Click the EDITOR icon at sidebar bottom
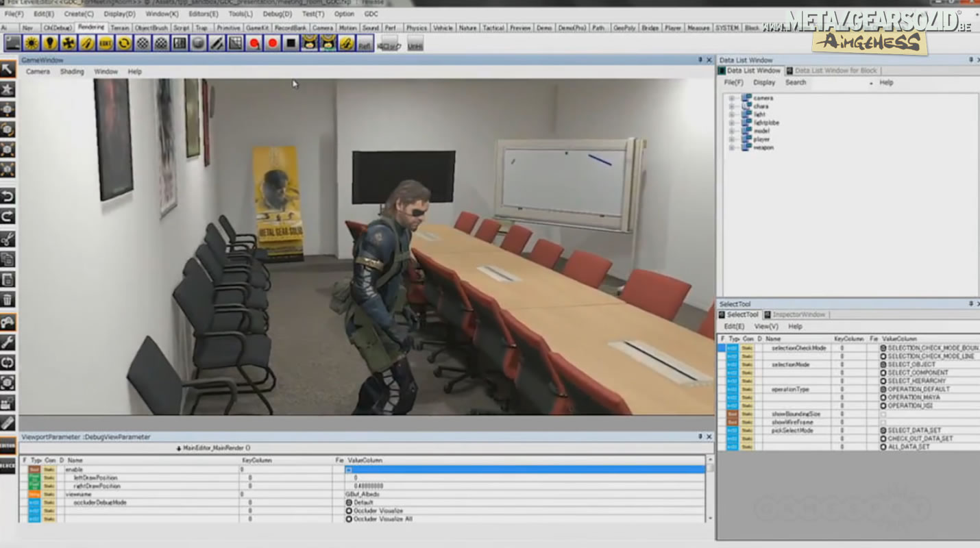 coord(8,445)
